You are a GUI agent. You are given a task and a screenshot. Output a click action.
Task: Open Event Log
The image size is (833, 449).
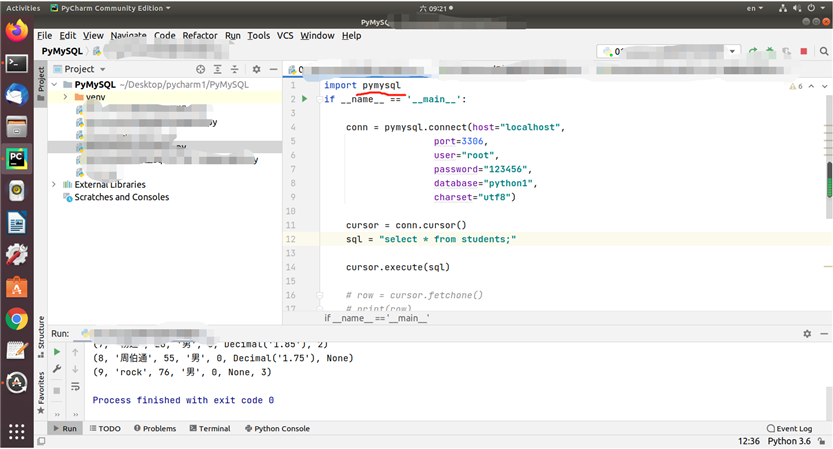click(789, 428)
